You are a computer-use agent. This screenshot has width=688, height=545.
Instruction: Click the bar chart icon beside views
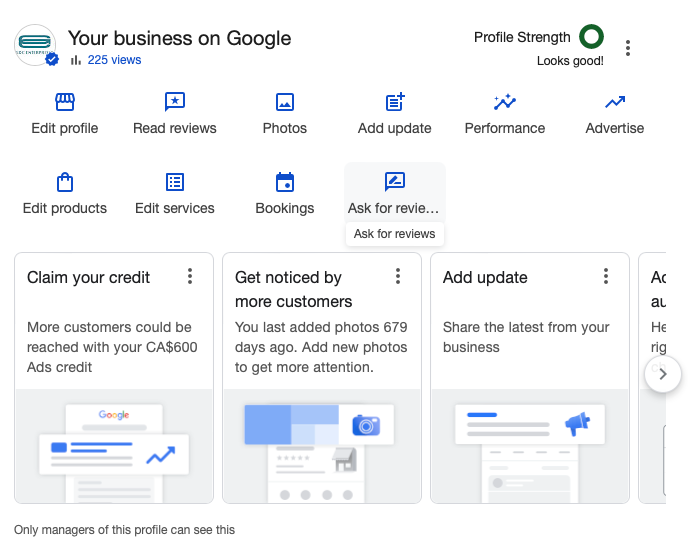[x=76, y=60]
